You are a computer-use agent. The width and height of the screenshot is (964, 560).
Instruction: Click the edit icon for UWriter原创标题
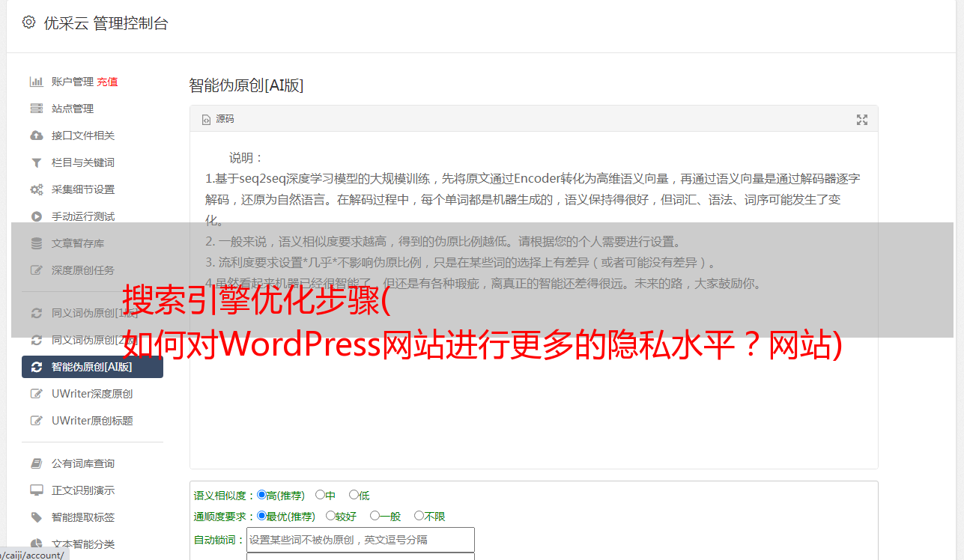click(36, 421)
